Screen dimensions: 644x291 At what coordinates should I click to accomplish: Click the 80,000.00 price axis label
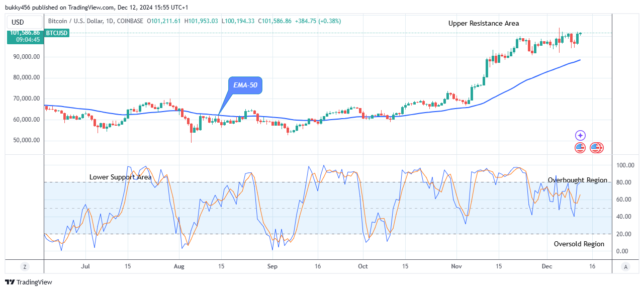pos(25,77)
